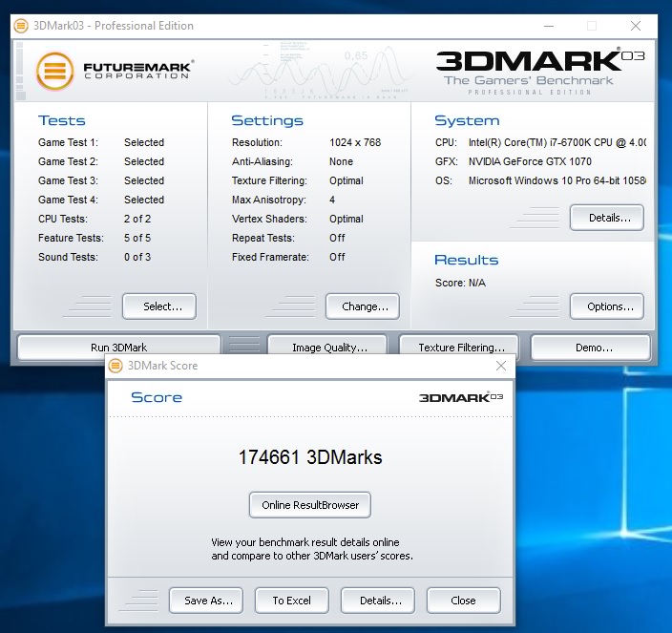Click Close button in Score dialog
672x633 pixels.
coord(464,601)
